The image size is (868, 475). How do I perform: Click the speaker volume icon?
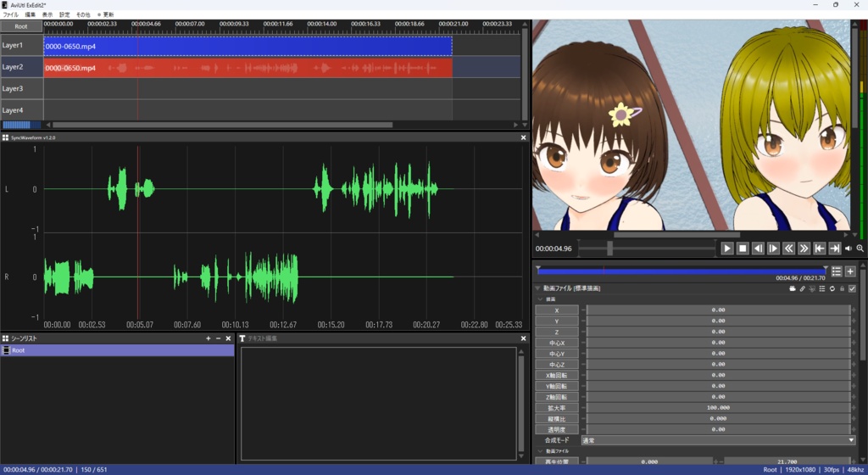pos(848,249)
